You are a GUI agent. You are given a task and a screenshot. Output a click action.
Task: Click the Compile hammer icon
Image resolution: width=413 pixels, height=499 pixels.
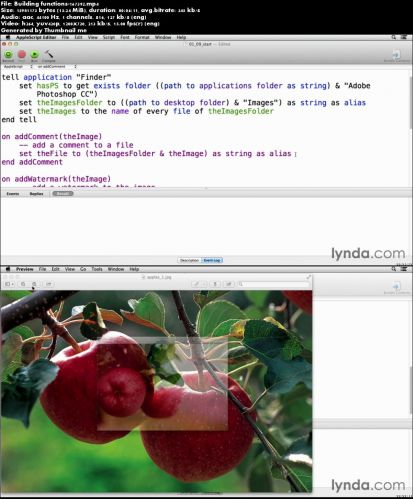(49, 54)
